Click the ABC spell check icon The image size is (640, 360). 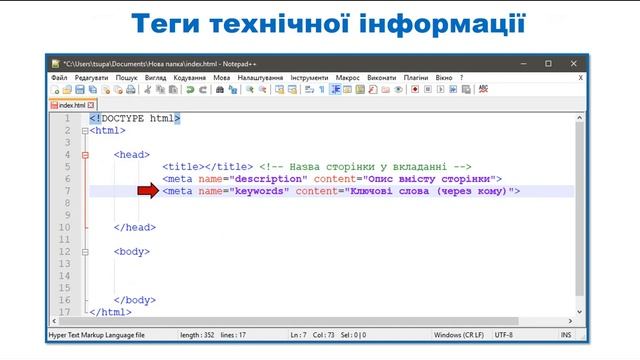[483, 89]
